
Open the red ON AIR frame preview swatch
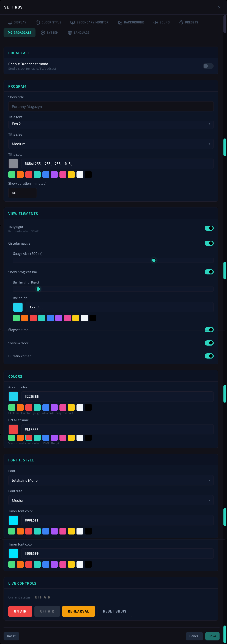point(13,429)
